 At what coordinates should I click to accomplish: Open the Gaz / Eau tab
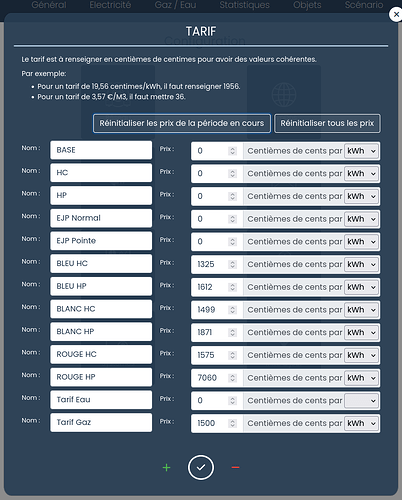pos(175,5)
